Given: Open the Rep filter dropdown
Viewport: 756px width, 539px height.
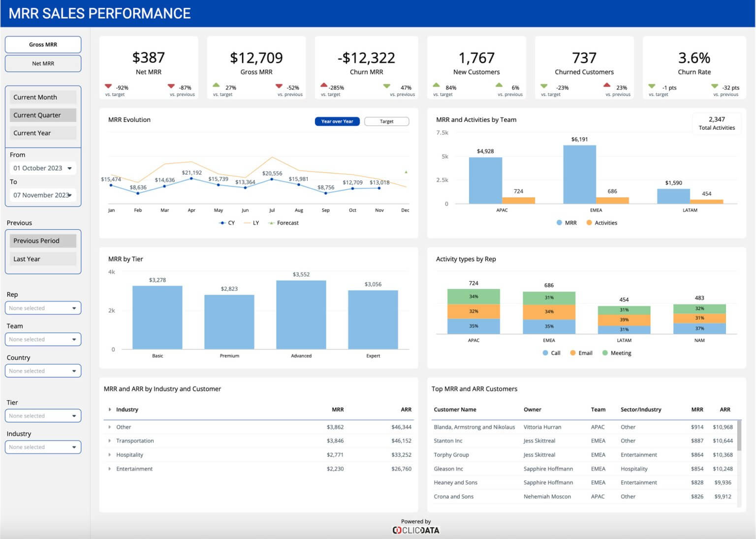Looking at the screenshot, I should tap(42, 308).
